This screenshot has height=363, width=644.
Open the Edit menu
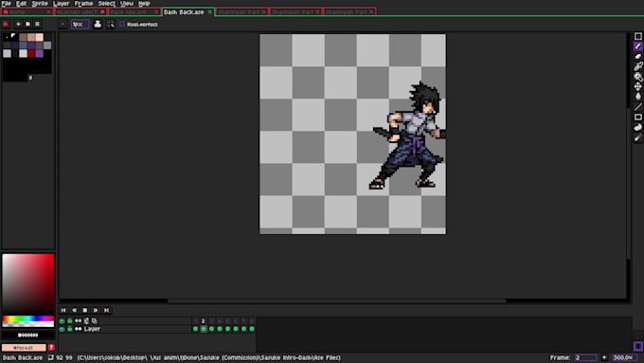(21, 3)
